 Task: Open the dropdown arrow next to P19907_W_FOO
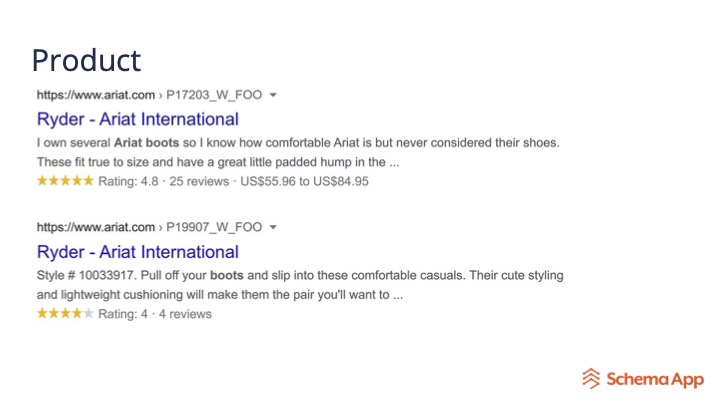point(273,227)
